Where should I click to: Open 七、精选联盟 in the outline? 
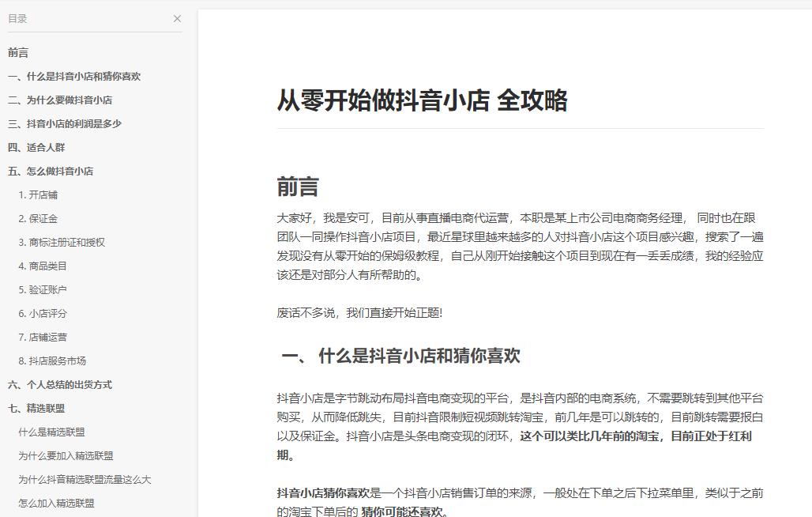tap(36, 409)
